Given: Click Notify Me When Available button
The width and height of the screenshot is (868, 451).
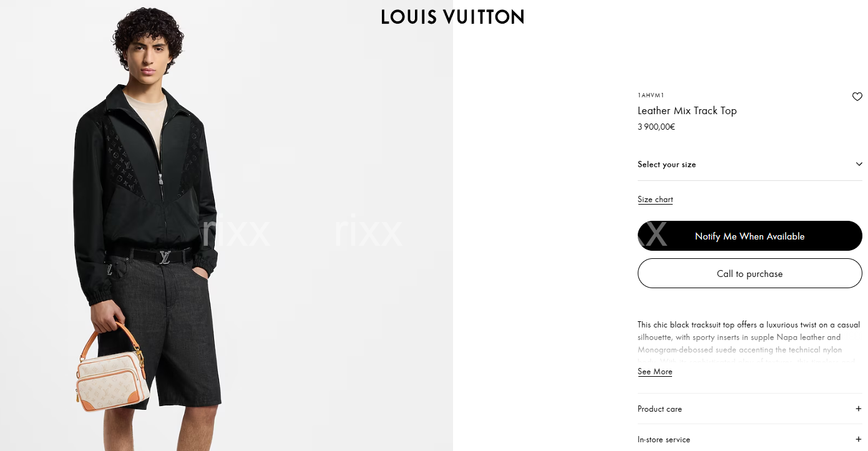Looking at the screenshot, I should click(749, 236).
